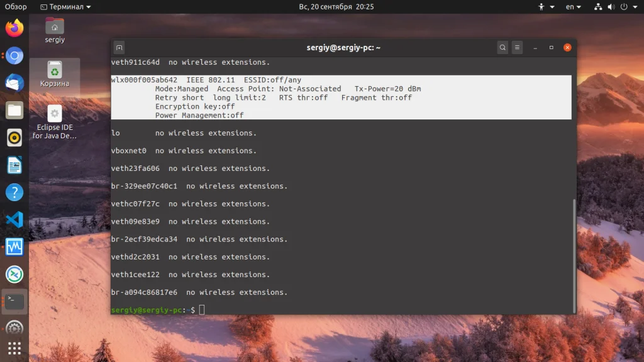The width and height of the screenshot is (644, 362).
Task: Open the Help icon in dock
Action: click(x=14, y=192)
